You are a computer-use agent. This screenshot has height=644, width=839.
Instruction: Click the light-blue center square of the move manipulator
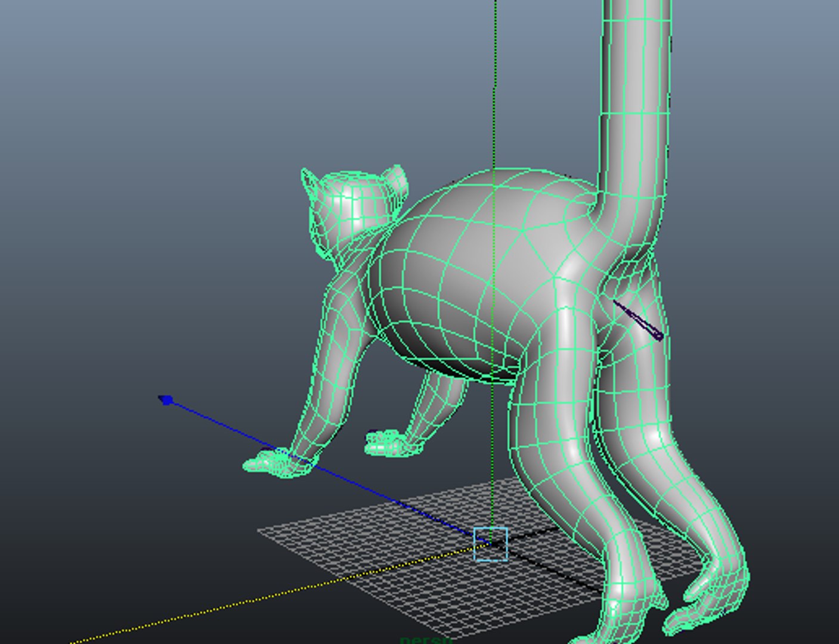pos(491,544)
